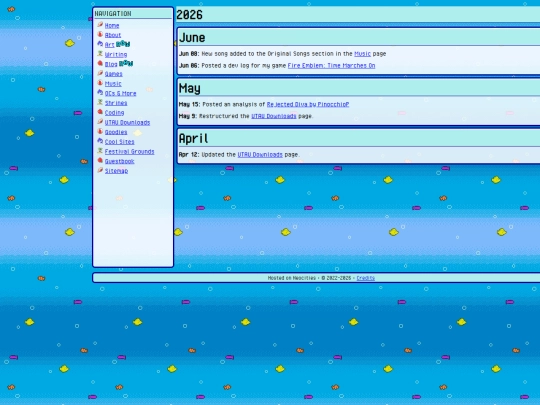Viewport: 540px width, 405px height.
Task: Open the Home page from navigation
Action: pos(112,25)
